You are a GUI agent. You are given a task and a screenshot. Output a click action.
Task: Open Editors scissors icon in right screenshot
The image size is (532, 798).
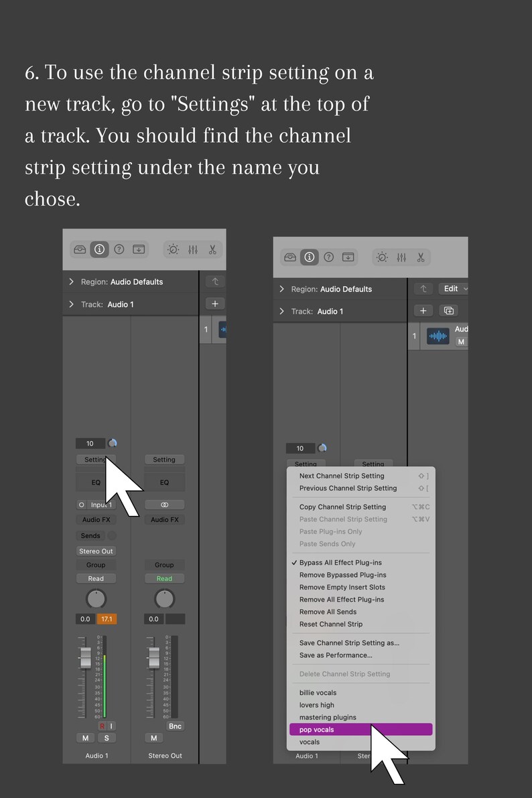click(421, 257)
